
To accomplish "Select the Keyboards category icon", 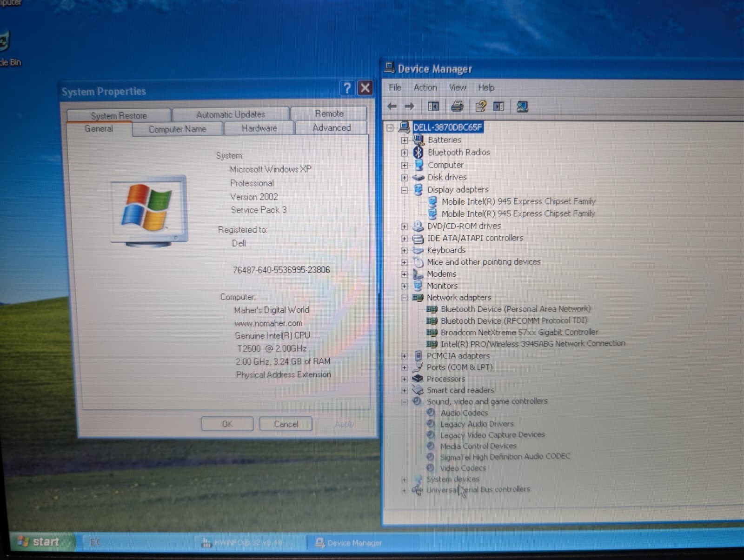I will tap(418, 250).
